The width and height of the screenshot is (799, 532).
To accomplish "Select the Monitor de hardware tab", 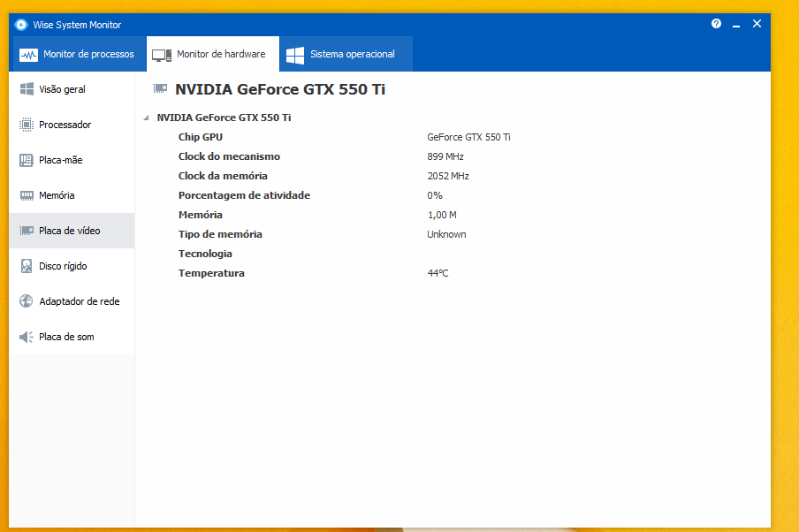I will tap(213, 54).
